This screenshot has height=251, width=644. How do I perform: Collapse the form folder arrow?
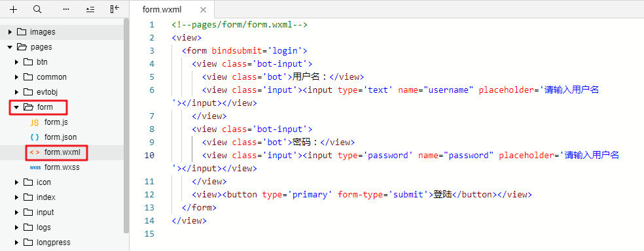(x=16, y=107)
